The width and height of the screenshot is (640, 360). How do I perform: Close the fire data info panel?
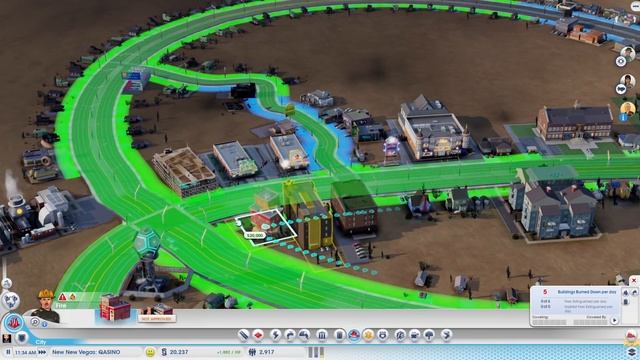pos(633,280)
